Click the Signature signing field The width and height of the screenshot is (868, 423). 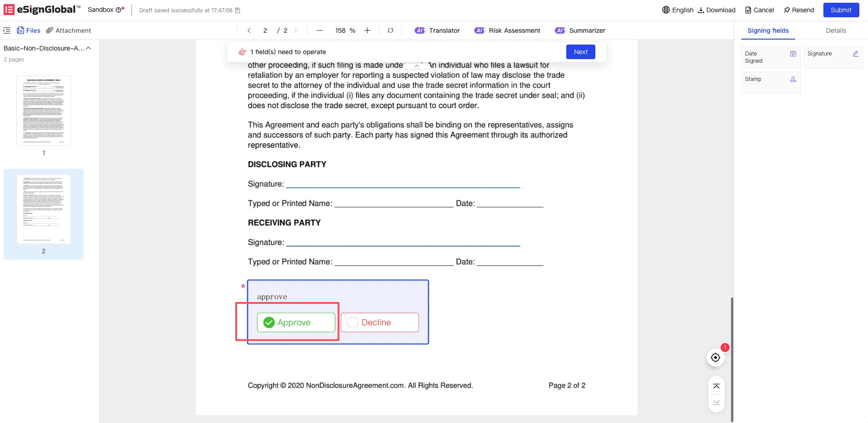[832, 57]
